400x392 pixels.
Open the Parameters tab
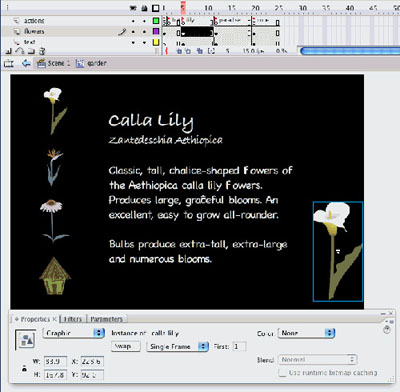pyautogui.click(x=106, y=319)
